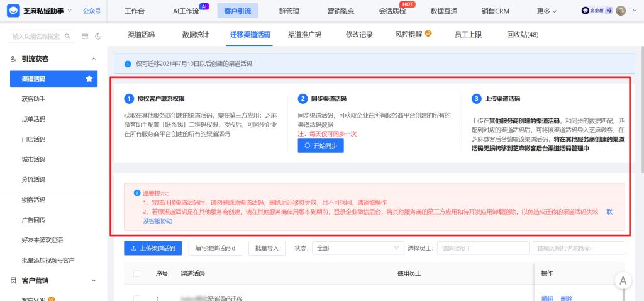Click the 客户营销 section icon
The width and height of the screenshot is (644, 301).
[14, 280]
